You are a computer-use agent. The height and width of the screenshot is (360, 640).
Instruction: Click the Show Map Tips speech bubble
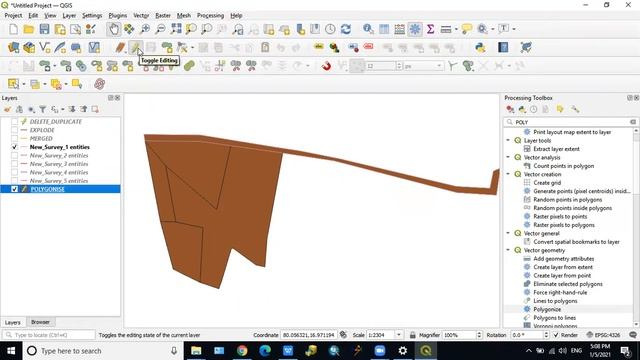[467, 29]
